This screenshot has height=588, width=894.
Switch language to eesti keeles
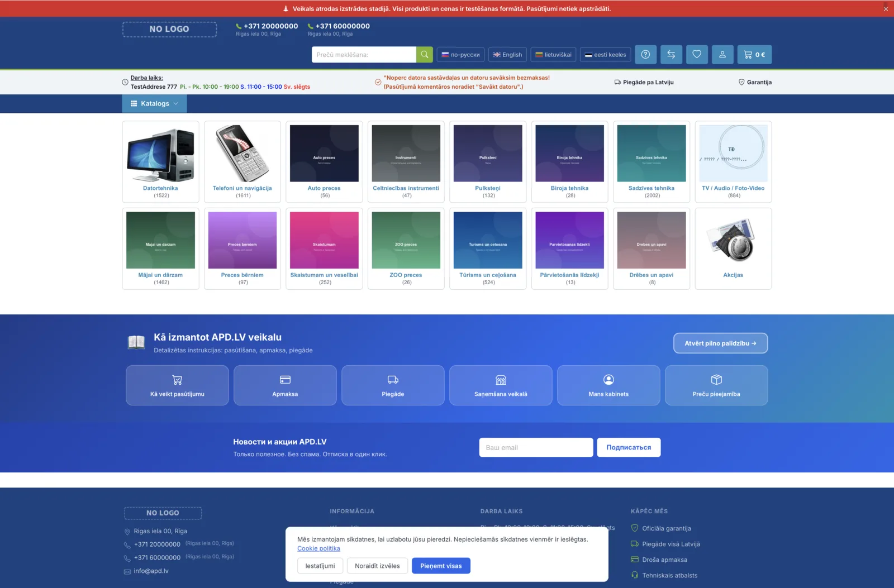pos(605,55)
